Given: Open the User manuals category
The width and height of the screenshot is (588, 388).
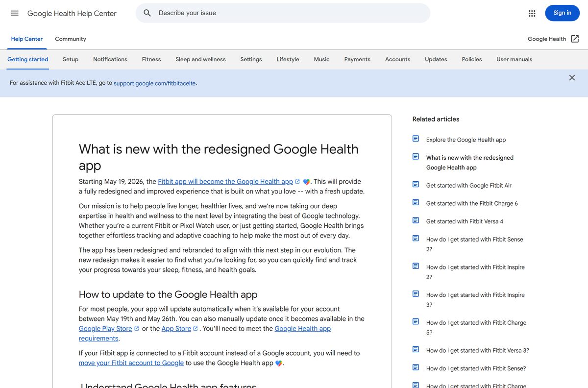Looking at the screenshot, I should (x=514, y=59).
